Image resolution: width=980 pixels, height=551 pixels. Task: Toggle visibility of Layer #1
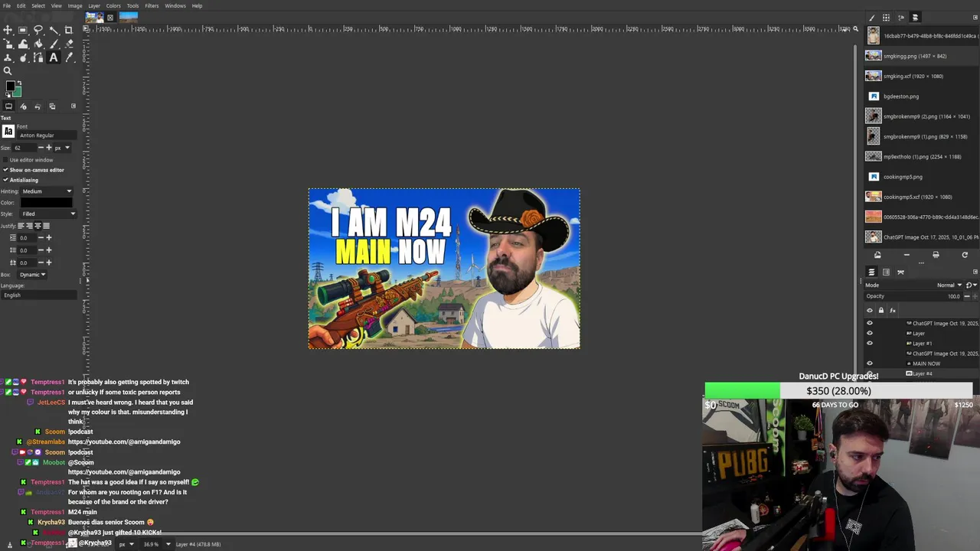point(870,343)
